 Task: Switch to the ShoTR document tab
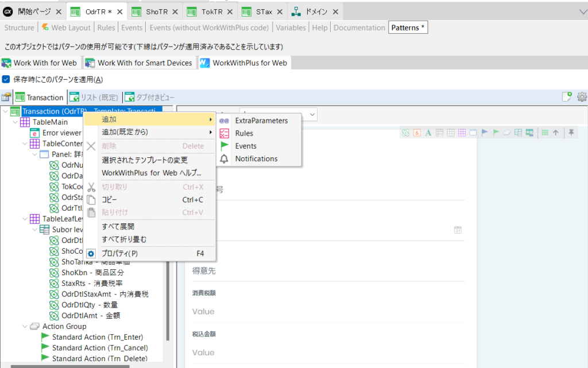152,11
